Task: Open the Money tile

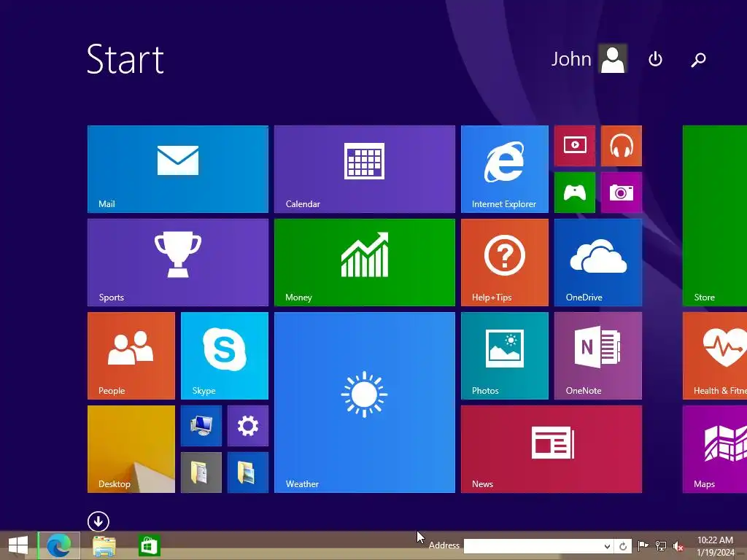Action: (x=365, y=262)
